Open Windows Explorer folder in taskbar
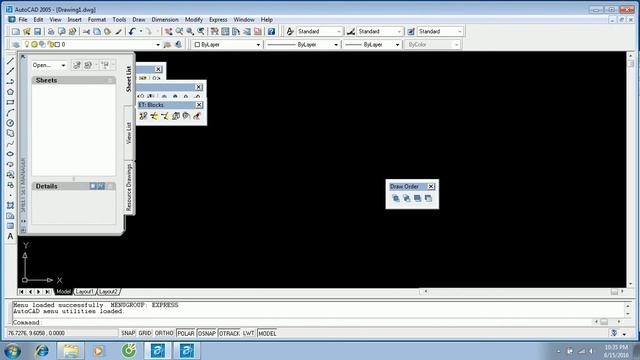 click(x=70, y=351)
